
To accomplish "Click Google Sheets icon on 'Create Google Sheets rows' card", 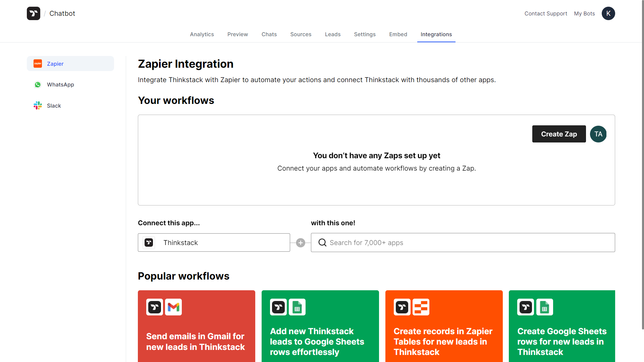I will pos(545,307).
